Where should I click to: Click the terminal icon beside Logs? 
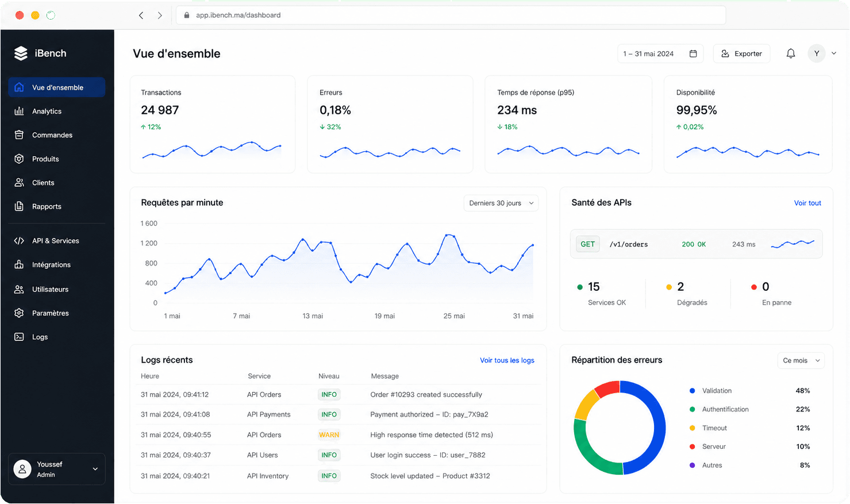[x=19, y=337]
